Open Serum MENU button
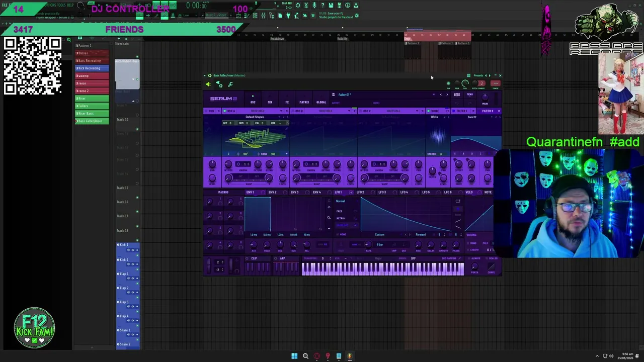 point(469,95)
